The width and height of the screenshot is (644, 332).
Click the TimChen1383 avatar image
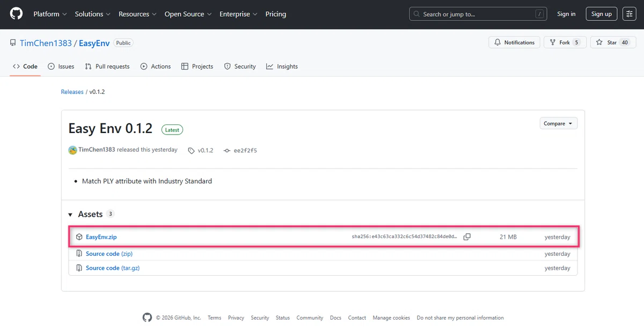pos(72,150)
